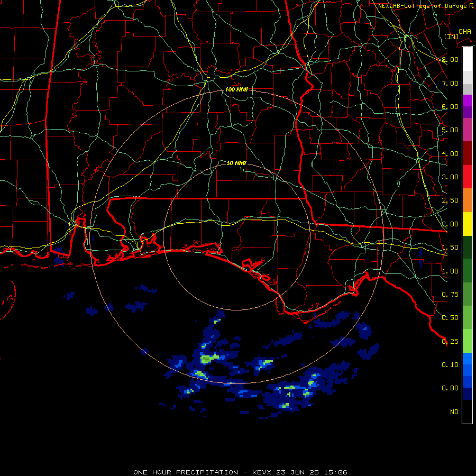Click the 6.00 legend value
476x476 pixels.
450,106
